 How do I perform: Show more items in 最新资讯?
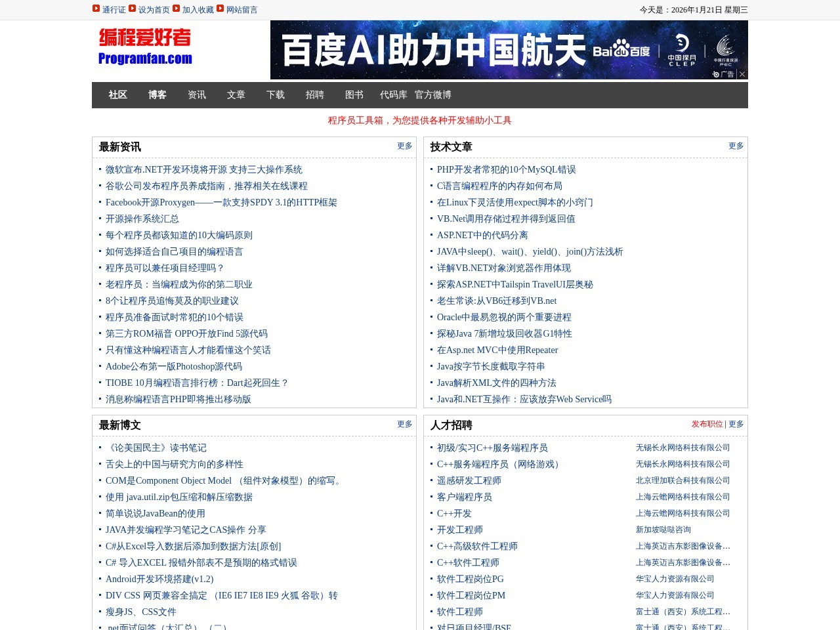pyautogui.click(x=404, y=146)
